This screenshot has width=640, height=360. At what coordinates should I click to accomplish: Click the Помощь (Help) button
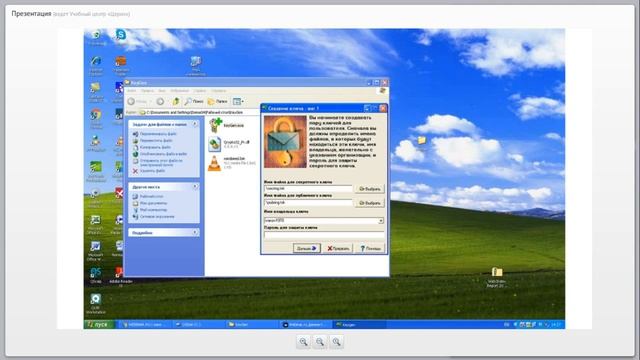click(370, 248)
